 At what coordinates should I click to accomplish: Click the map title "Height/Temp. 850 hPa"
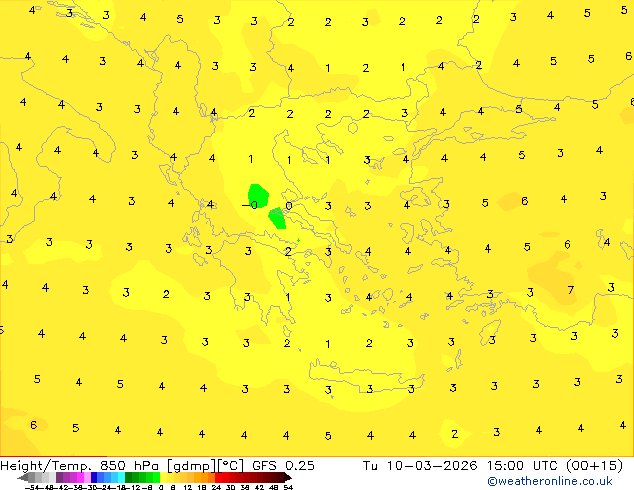pos(80,466)
